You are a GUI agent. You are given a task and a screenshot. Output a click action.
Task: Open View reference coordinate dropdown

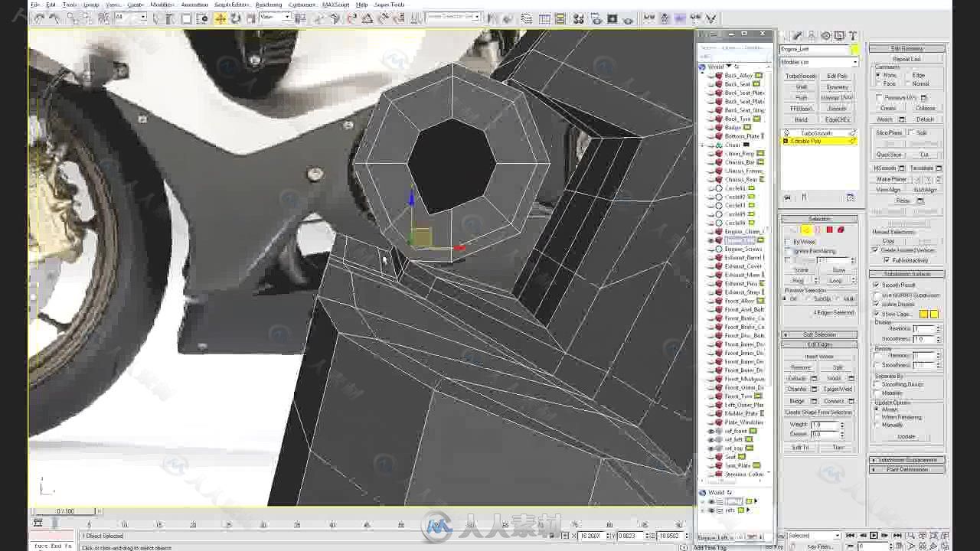[x=275, y=17]
